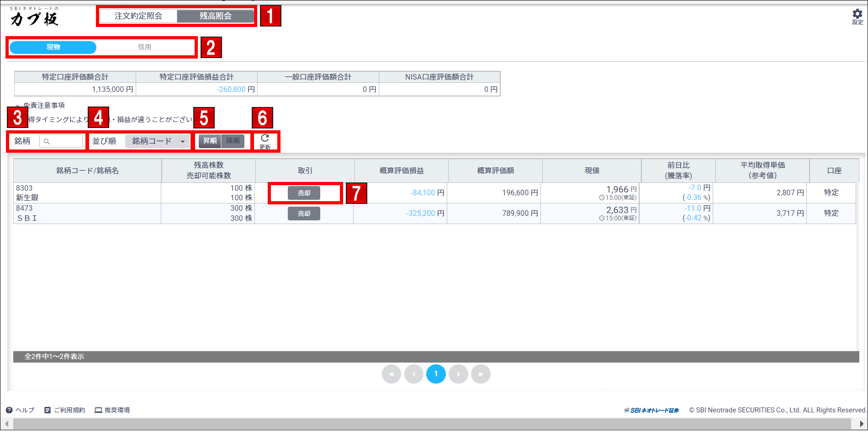Click 売却 button for 8303 新生銀
Image resolution: width=868 pixels, height=438 pixels.
[304, 193]
